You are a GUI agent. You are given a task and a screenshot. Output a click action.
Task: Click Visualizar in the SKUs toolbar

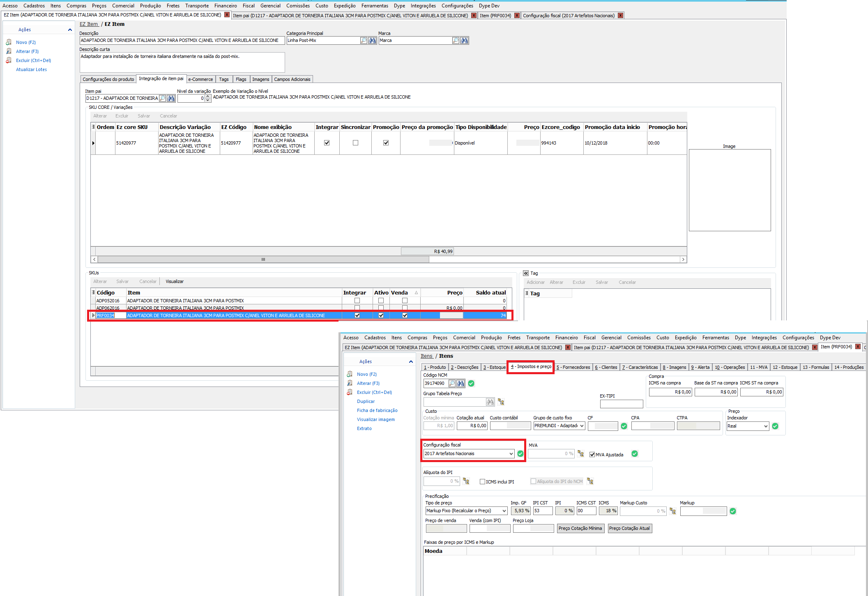click(x=175, y=281)
